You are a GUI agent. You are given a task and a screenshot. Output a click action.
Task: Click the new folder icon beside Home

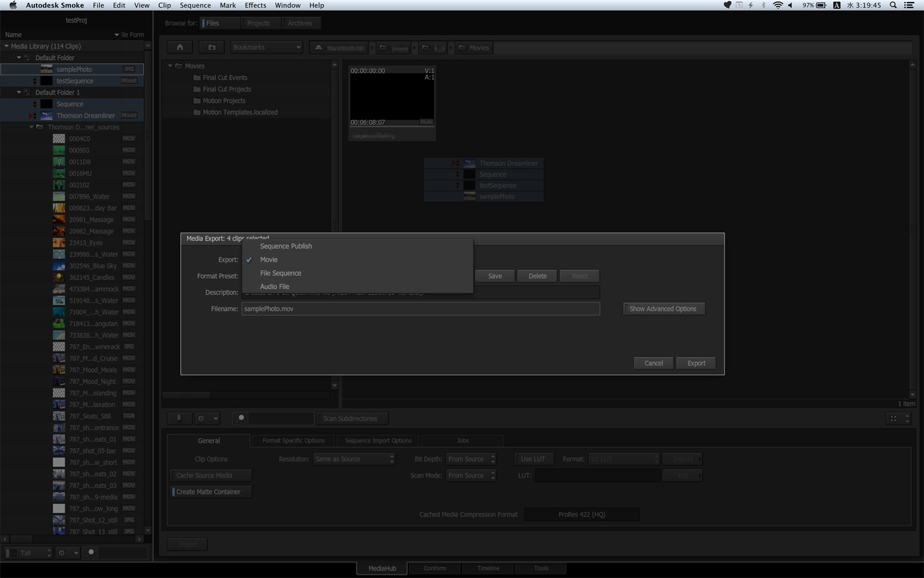coord(211,47)
